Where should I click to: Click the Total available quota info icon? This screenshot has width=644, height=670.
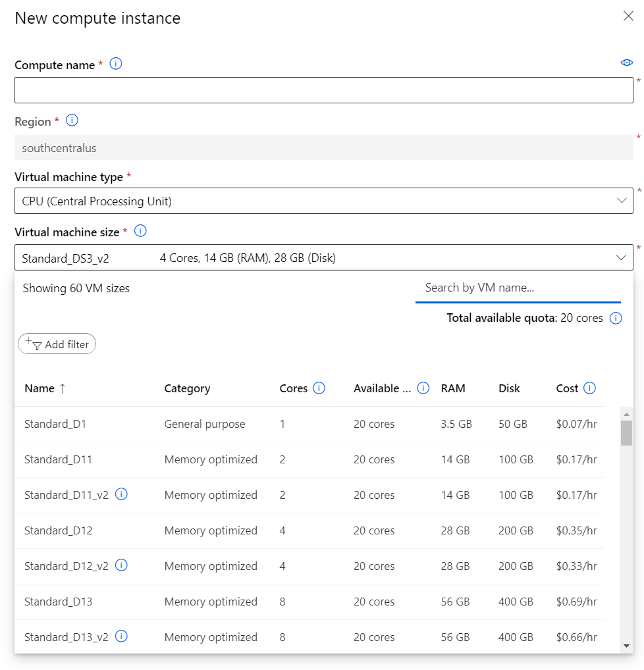[x=615, y=318]
